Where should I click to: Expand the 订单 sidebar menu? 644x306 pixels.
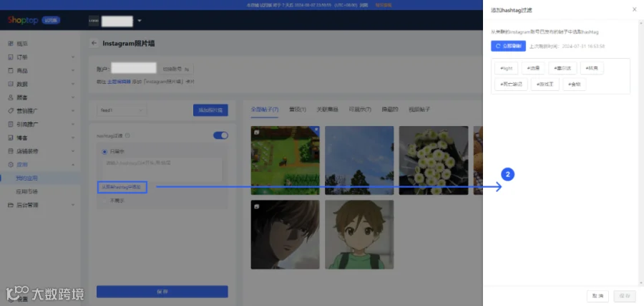point(40,57)
